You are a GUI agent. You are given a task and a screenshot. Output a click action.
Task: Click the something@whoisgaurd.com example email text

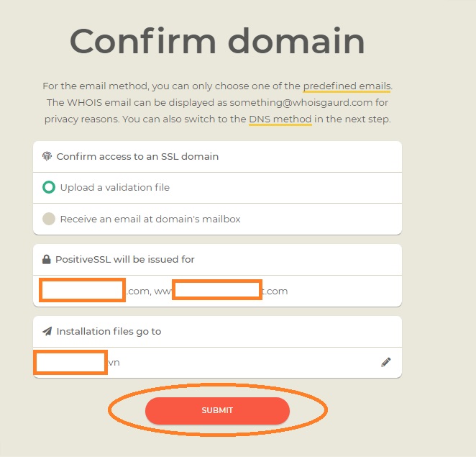(301, 103)
